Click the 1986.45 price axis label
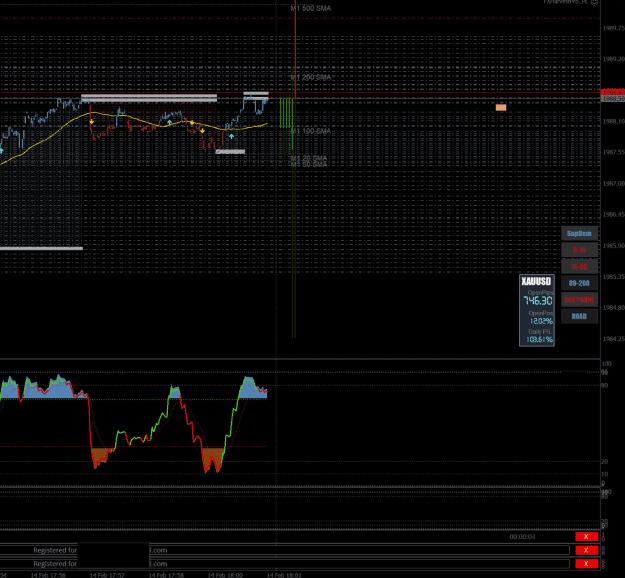Viewport: 625px width, 578px height. click(613, 214)
